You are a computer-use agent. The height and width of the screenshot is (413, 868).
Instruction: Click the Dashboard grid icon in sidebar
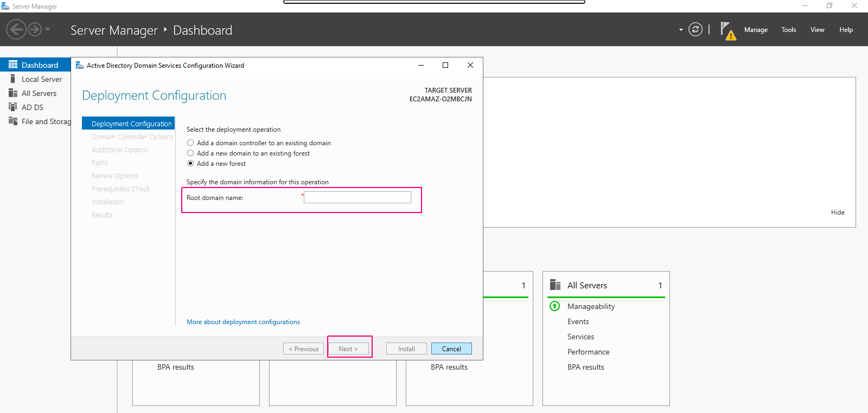tap(13, 64)
